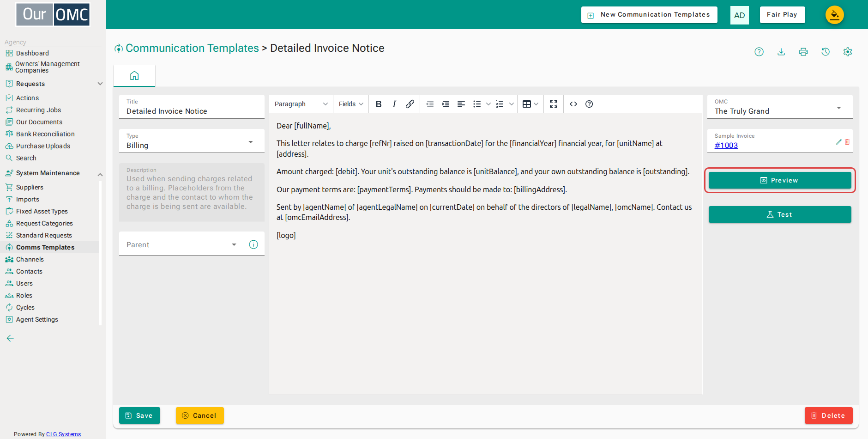Insert a bulleted list
Viewport: 868px width, 439px height.
coord(477,104)
